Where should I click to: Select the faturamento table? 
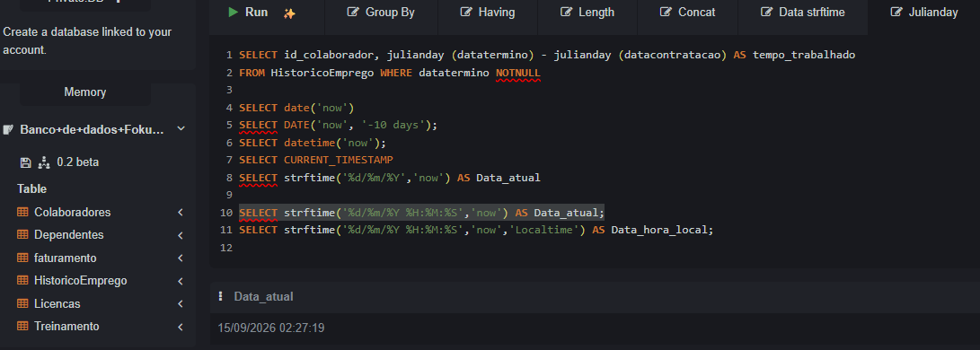click(66, 258)
